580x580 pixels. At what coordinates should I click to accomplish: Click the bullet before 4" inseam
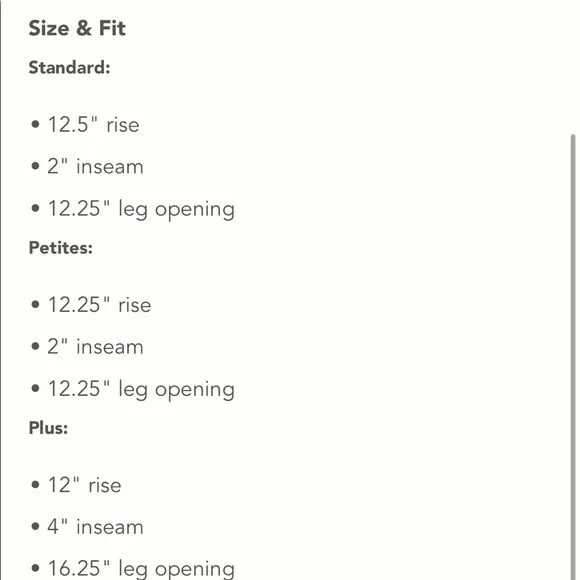pos(36,526)
